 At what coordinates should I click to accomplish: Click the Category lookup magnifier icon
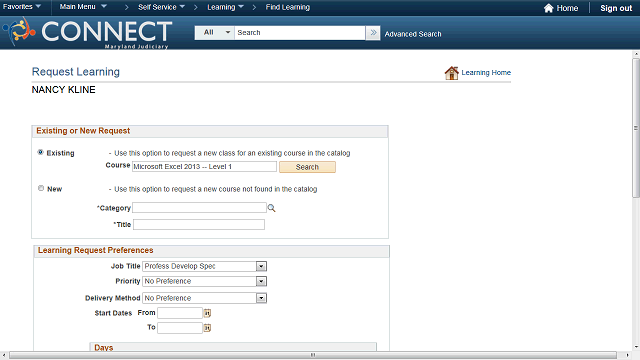point(271,208)
